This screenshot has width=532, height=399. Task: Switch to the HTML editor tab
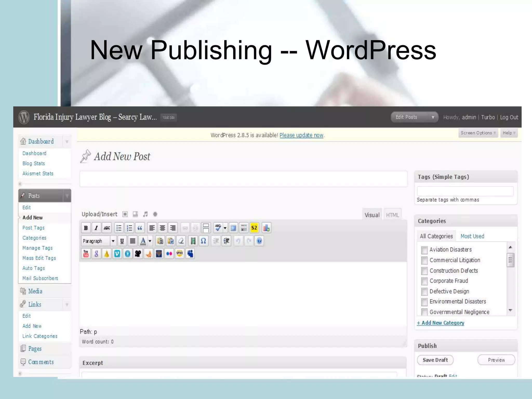click(392, 215)
